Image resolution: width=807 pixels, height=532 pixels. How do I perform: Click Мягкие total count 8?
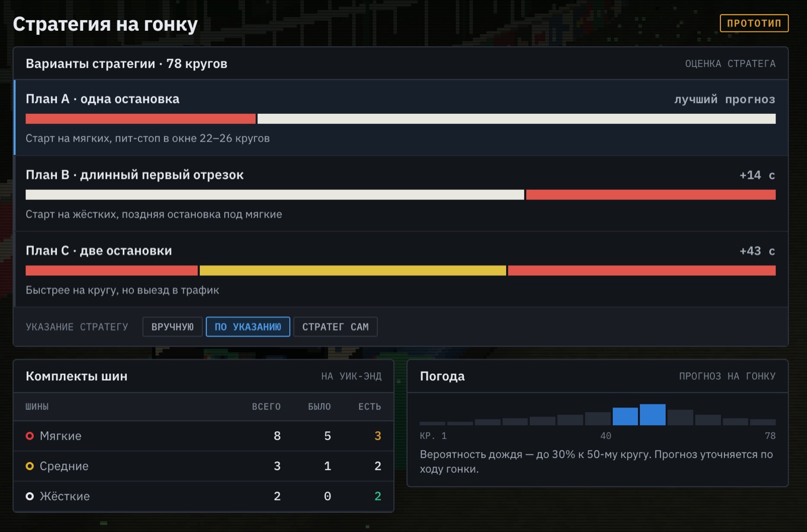277,436
